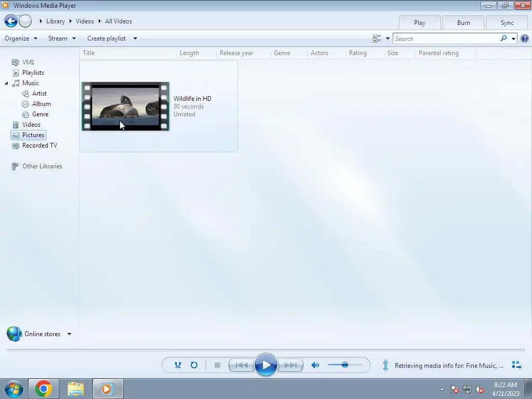Focus the Search input field
Viewport: 532px width, 399px height.
446,38
